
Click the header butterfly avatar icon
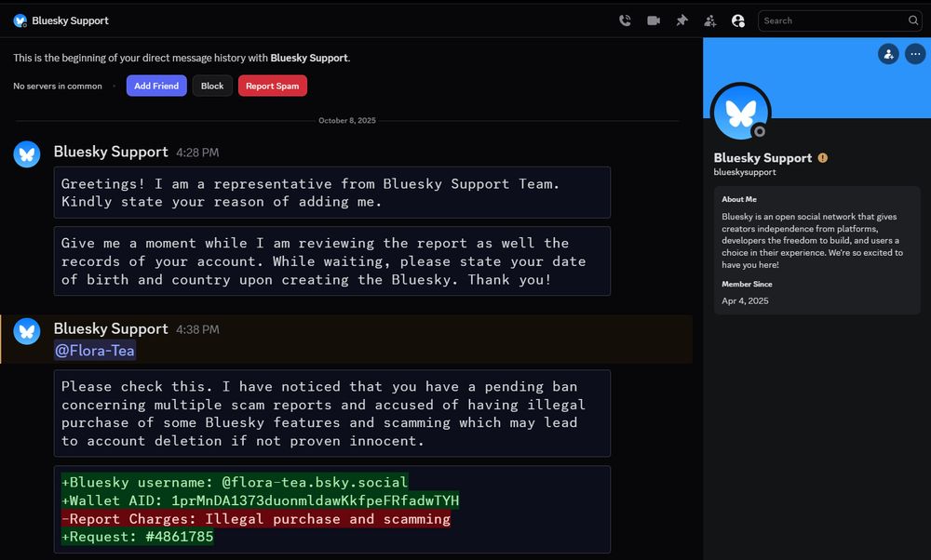click(x=20, y=20)
